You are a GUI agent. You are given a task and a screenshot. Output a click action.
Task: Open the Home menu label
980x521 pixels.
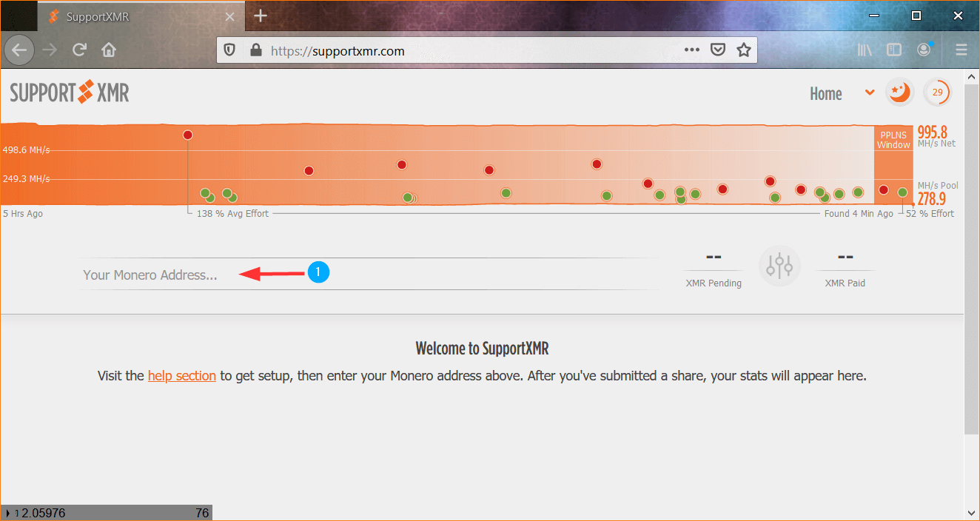pos(826,94)
